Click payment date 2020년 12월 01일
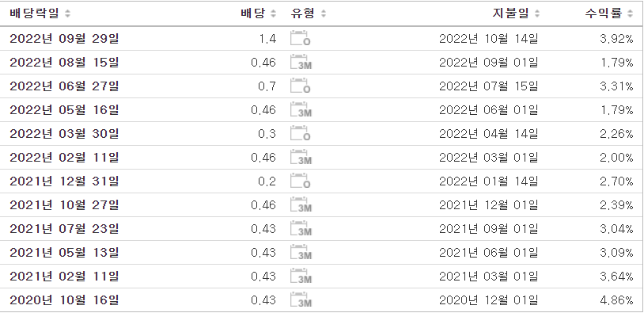Image resolution: width=644 pixels, height=313 pixels. click(489, 300)
